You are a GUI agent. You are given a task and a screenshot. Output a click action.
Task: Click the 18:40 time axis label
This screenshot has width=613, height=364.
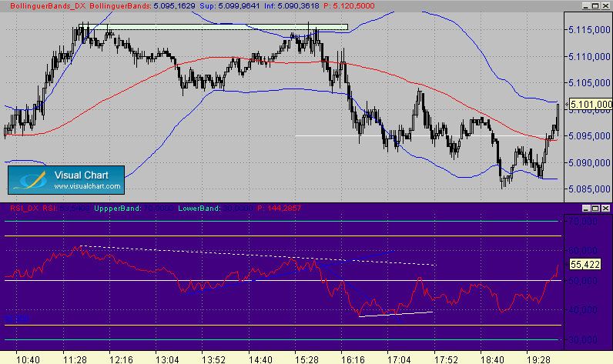point(492,359)
